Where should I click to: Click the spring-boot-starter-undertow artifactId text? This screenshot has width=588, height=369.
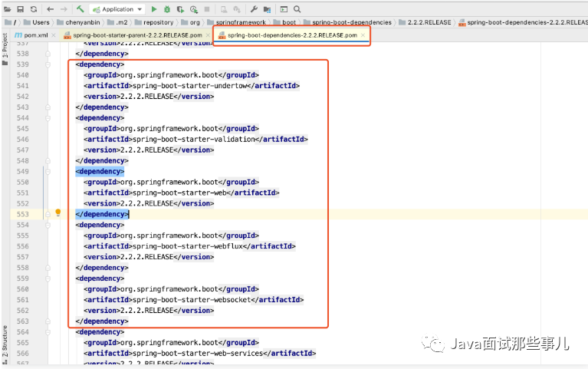[190, 86]
